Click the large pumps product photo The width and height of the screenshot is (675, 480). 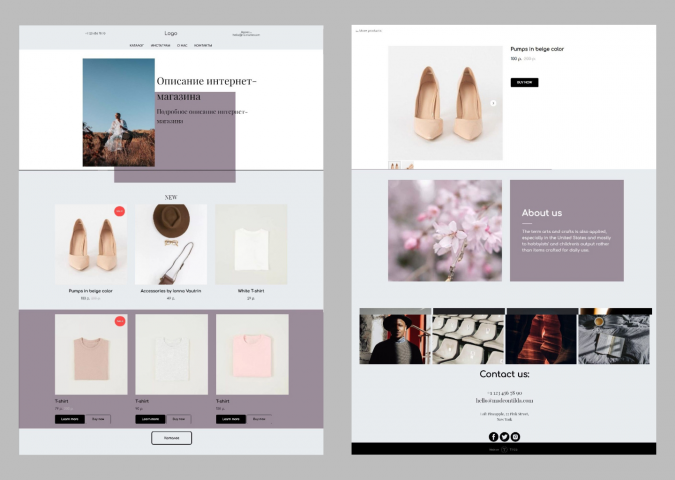click(445, 103)
